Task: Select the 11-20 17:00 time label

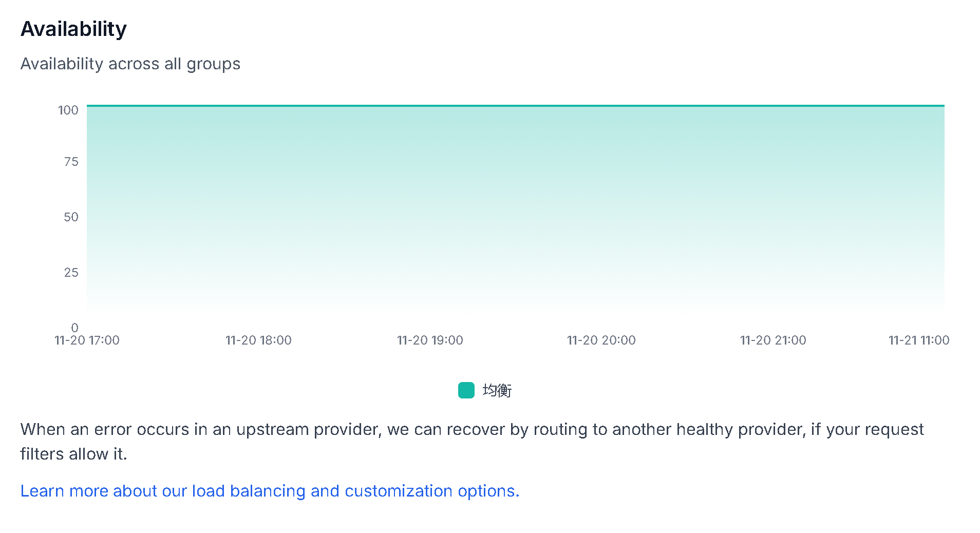Action: [87, 340]
